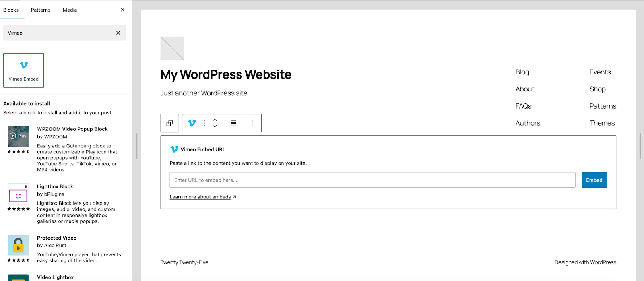Screen dimensions: 644x281
Task: Open the About navigation link
Action: click(525, 89)
